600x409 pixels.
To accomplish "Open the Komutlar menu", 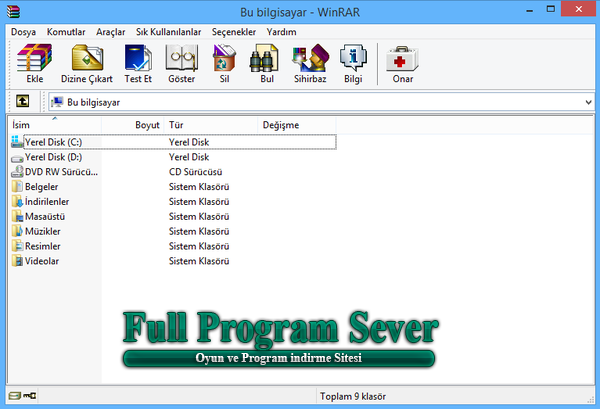I will [x=66, y=32].
